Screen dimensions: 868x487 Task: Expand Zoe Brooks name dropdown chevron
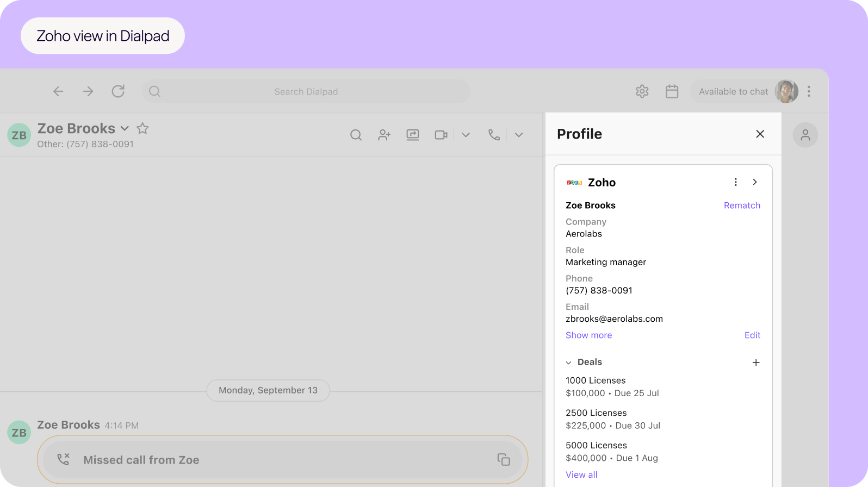[x=125, y=129]
